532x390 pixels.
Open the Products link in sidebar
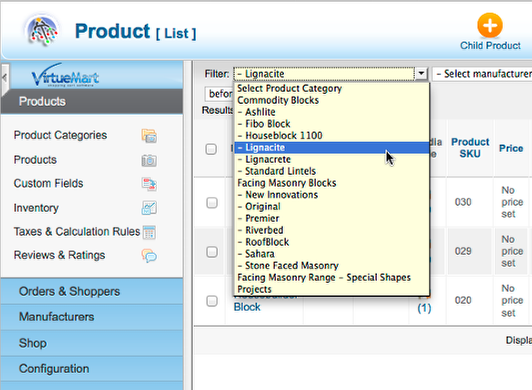point(35,160)
